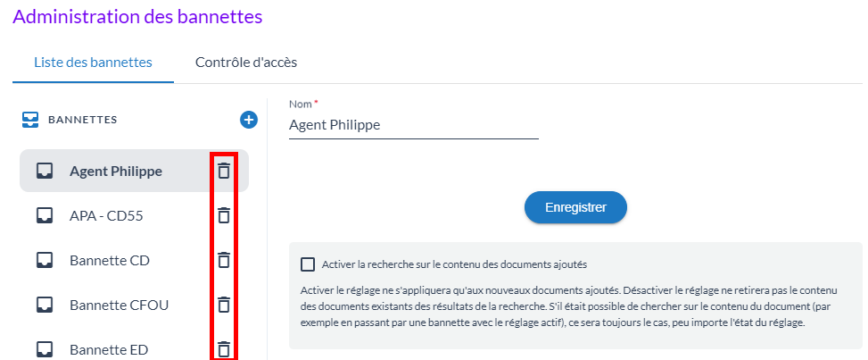Click the tray icon beside Agent Philippe
868x360 pixels.
coord(45,171)
